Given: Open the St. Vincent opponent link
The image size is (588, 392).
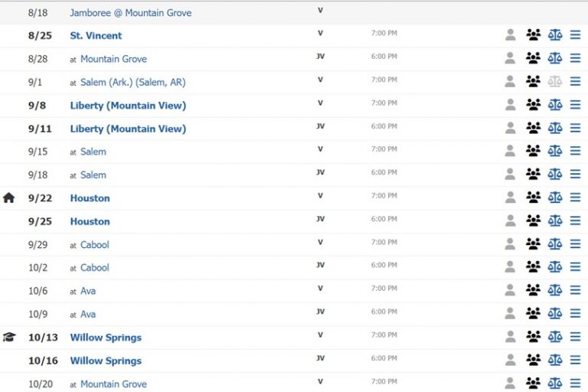Looking at the screenshot, I should pyautogui.click(x=96, y=35).
